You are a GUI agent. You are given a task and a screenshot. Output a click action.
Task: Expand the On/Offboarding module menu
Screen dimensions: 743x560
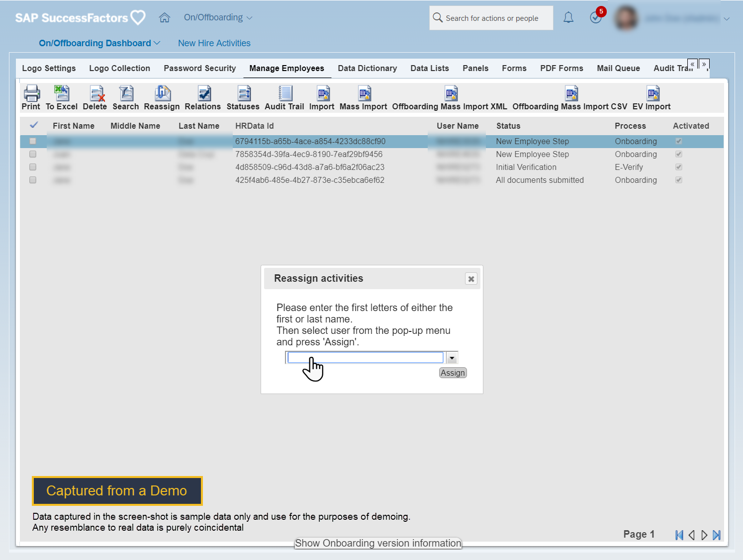click(218, 17)
